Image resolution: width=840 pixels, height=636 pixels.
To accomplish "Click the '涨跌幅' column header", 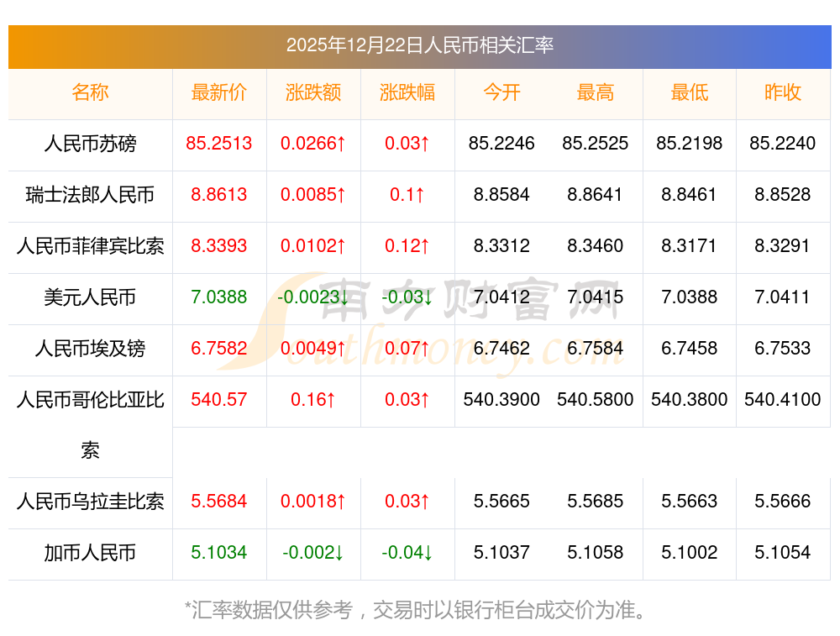I will coord(407,92).
